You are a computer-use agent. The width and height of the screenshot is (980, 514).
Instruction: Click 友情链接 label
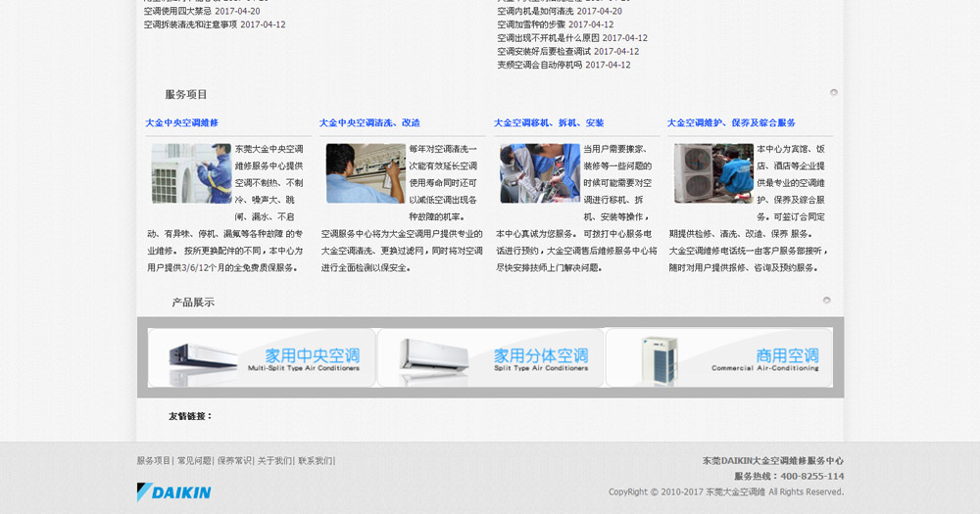pyautogui.click(x=190, y=416)
